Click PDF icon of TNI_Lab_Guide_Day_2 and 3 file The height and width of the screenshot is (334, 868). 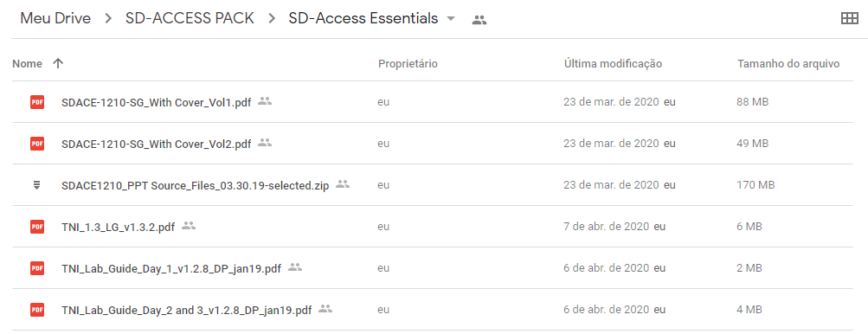pyautogui.click(x=37, y=310)
